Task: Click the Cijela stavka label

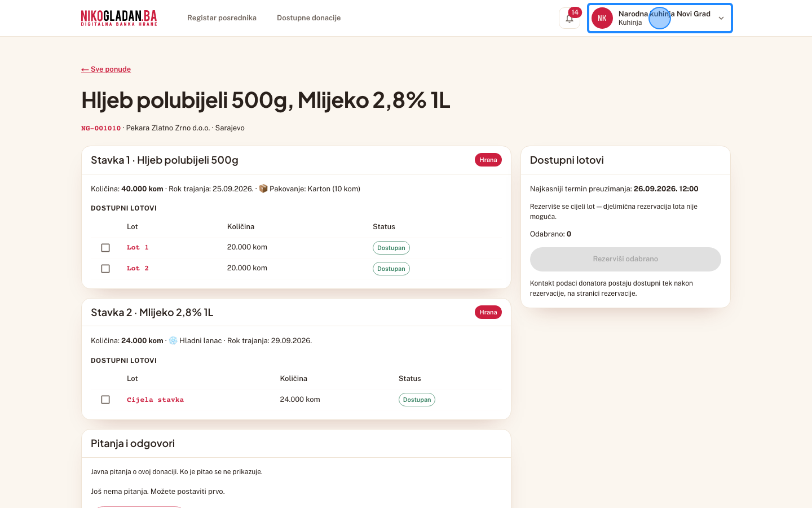Action: click(155, 400)
